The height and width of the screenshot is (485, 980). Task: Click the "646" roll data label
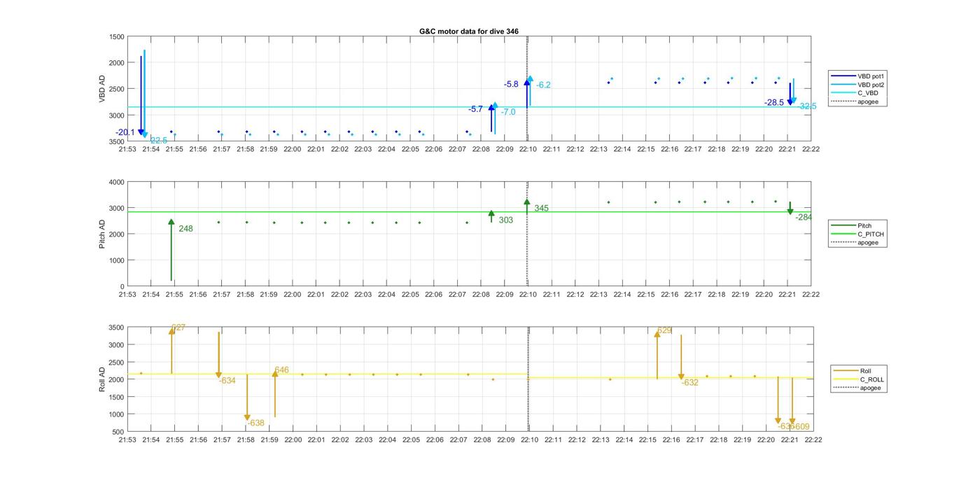coord(281,370)
